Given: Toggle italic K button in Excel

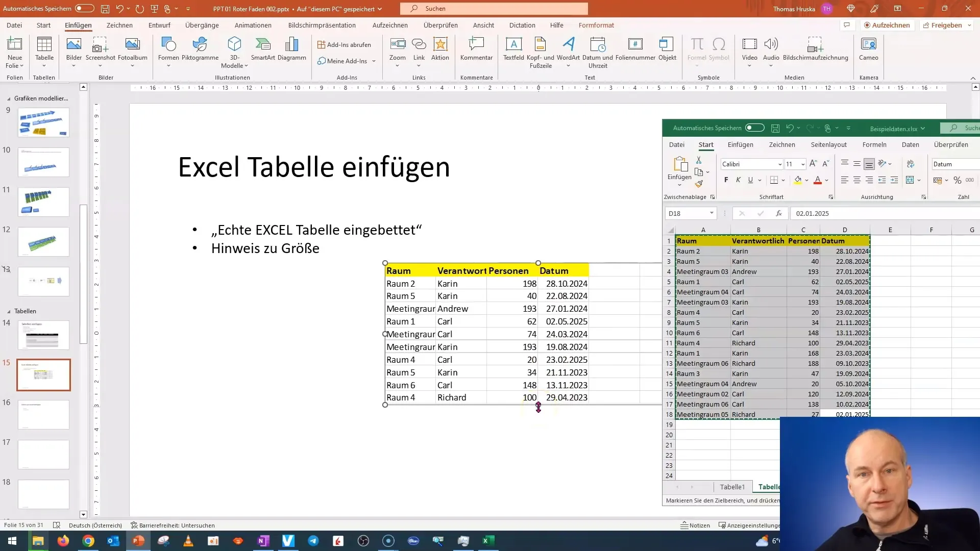Looking at the screenshot, I should coord(738,180).
